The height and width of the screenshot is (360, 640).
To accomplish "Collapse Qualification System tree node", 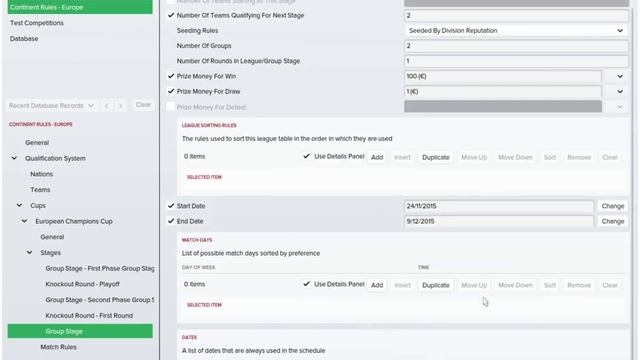I will [x=14, y=158].
